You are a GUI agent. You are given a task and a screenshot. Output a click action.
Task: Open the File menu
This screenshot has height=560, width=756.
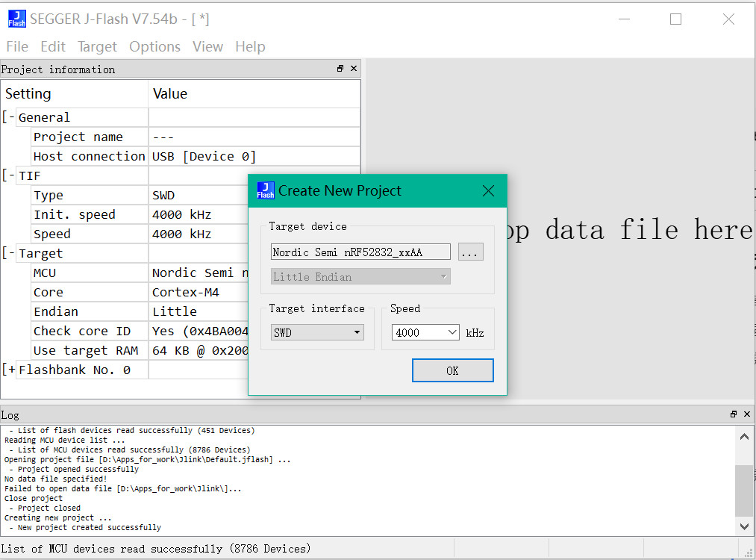coord(17,46)
